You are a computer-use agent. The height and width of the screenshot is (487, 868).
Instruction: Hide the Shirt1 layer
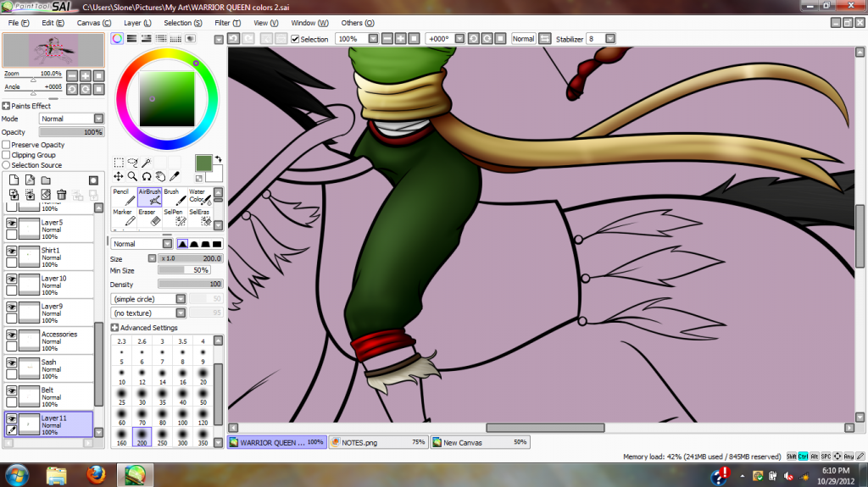(x=11, y=251)
